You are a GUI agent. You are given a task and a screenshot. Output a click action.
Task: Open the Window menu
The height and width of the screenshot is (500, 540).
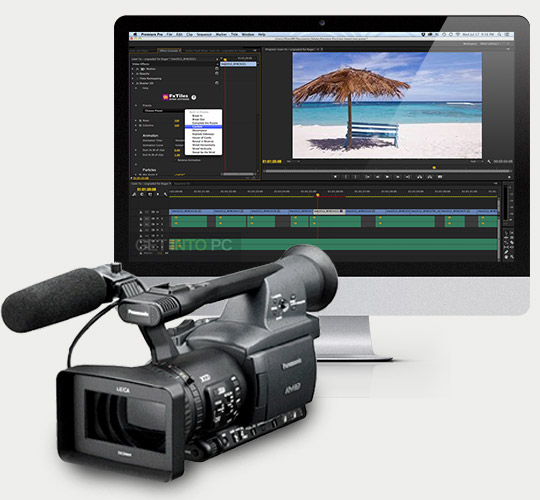248,34
